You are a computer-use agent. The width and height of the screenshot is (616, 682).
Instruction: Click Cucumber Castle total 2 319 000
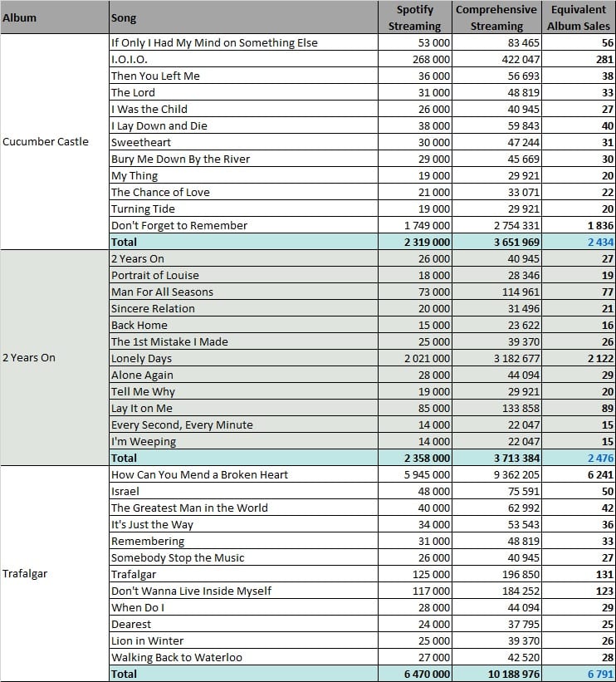click(415, 242)
